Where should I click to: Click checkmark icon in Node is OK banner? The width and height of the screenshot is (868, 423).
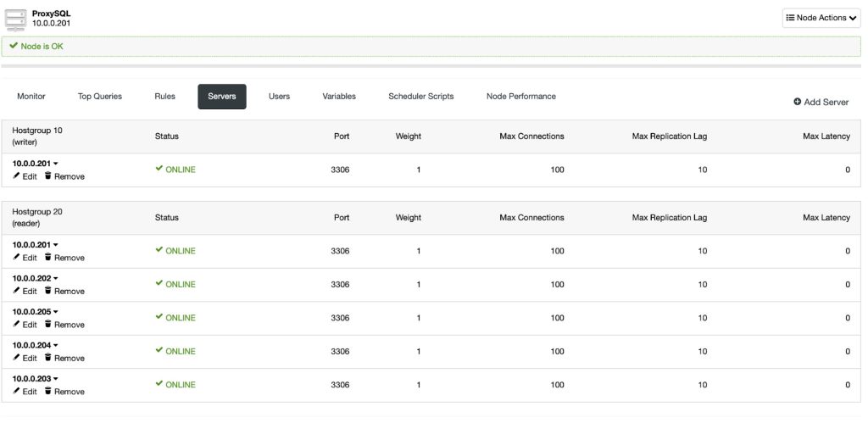click(x=14, y=46)
